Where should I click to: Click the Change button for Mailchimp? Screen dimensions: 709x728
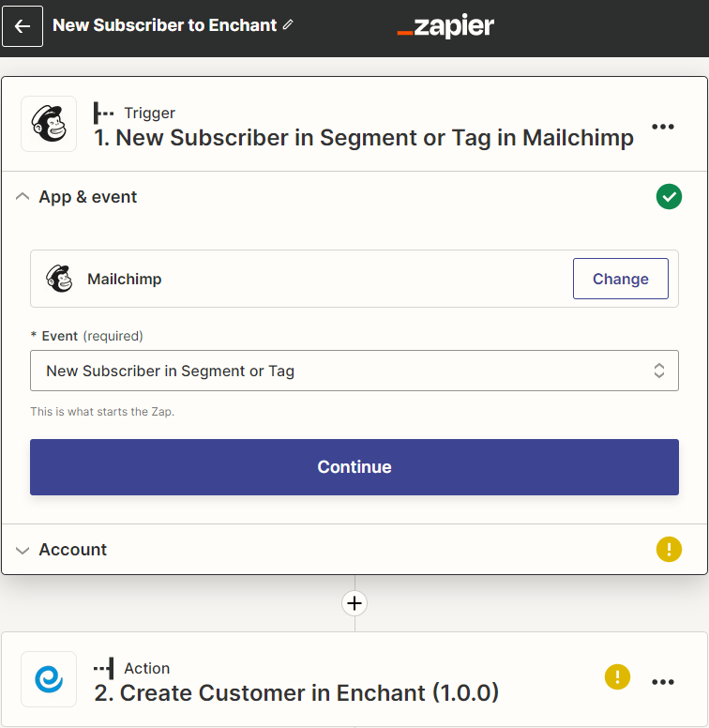pyautogui.click(x=620, y=279)
